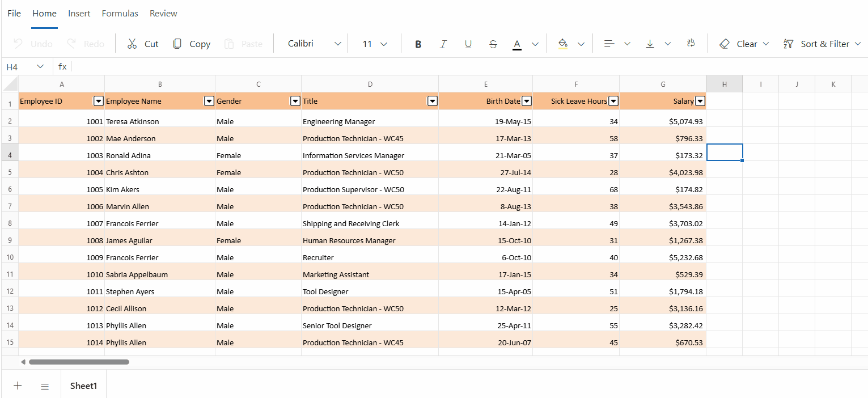Click the Clear eraser button
This screenshot has width=868, height=398.
click(x=744, y=44)
